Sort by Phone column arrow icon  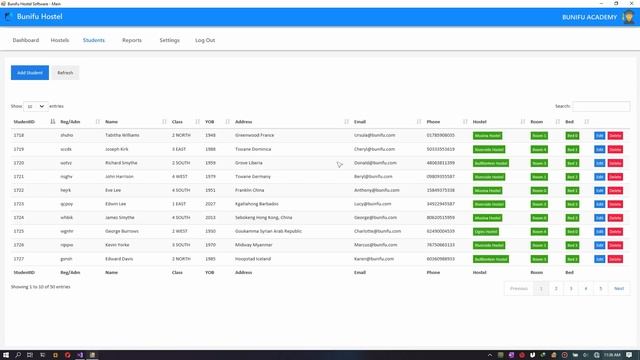pyautogui.click(x=465, y=122)
